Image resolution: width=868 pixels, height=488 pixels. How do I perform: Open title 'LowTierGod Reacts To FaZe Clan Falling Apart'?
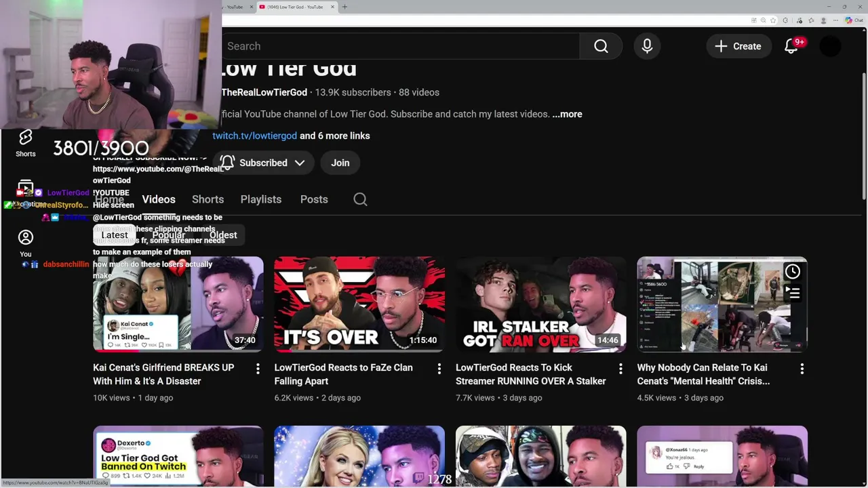343,374
